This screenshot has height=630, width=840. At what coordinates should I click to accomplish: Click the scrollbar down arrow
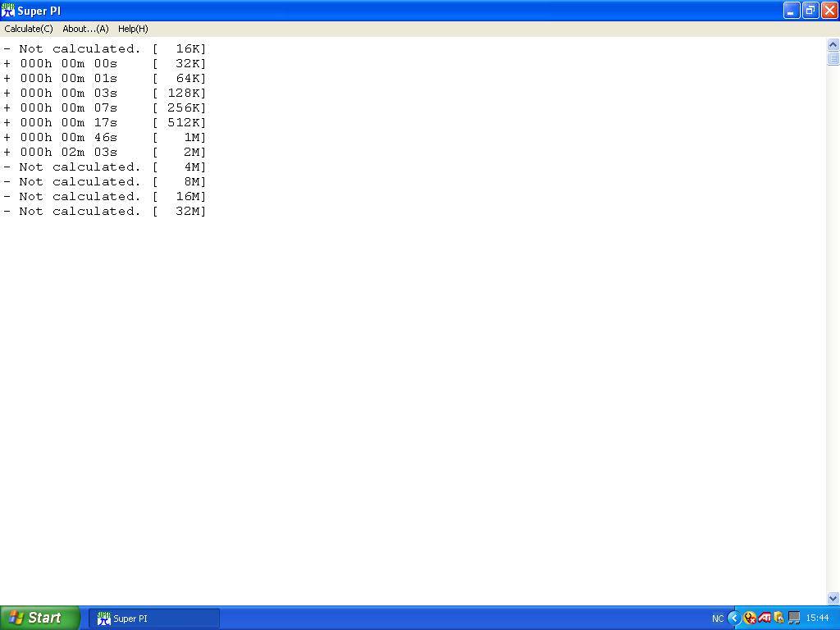coord(833,598)
